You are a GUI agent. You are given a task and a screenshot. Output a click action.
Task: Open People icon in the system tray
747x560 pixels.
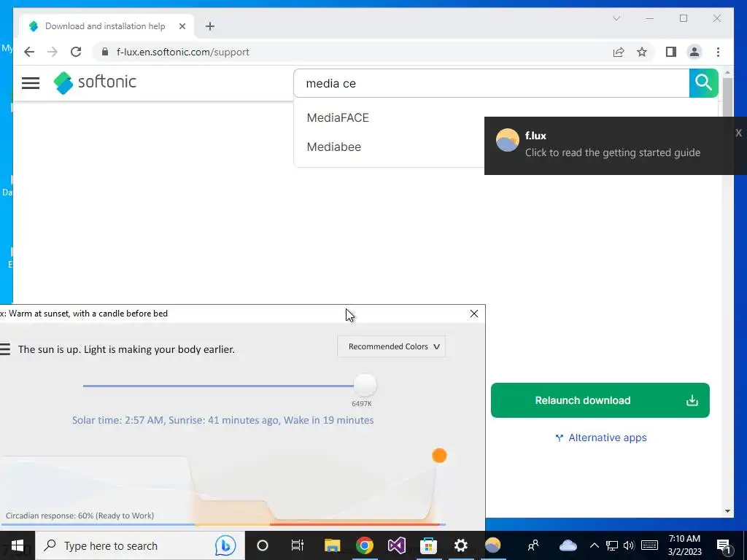[x=533, y=545]
